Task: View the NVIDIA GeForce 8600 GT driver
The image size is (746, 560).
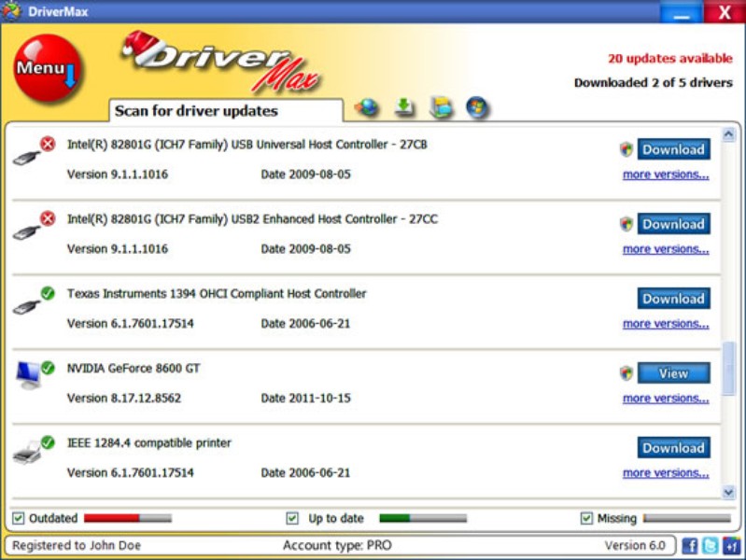Action: click(673, 373)
